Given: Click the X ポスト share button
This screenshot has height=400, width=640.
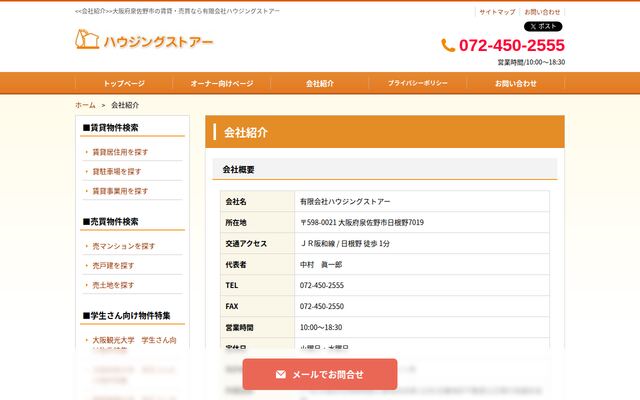Looking at the screenshot, I should pyautogui.click(x=543, y=27).
